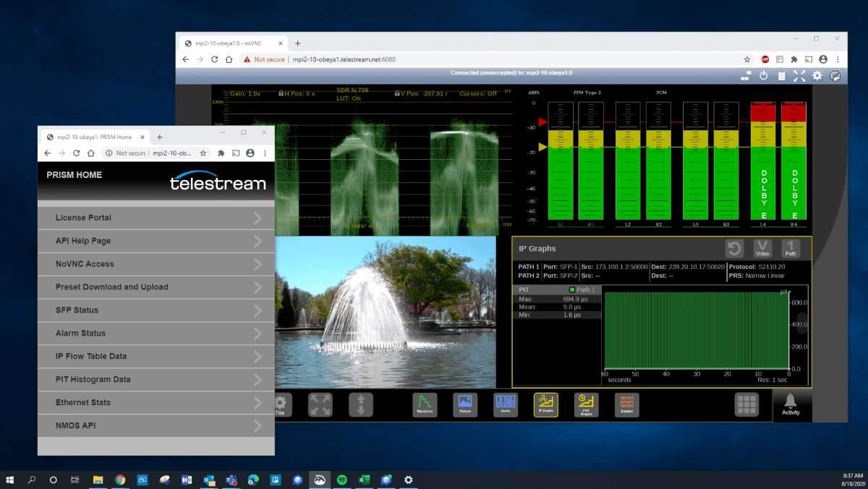Viewport: 868px width, 489px height.
Task: Click the AdBlock Plus extension icon
Action: [x=765, y=59]
